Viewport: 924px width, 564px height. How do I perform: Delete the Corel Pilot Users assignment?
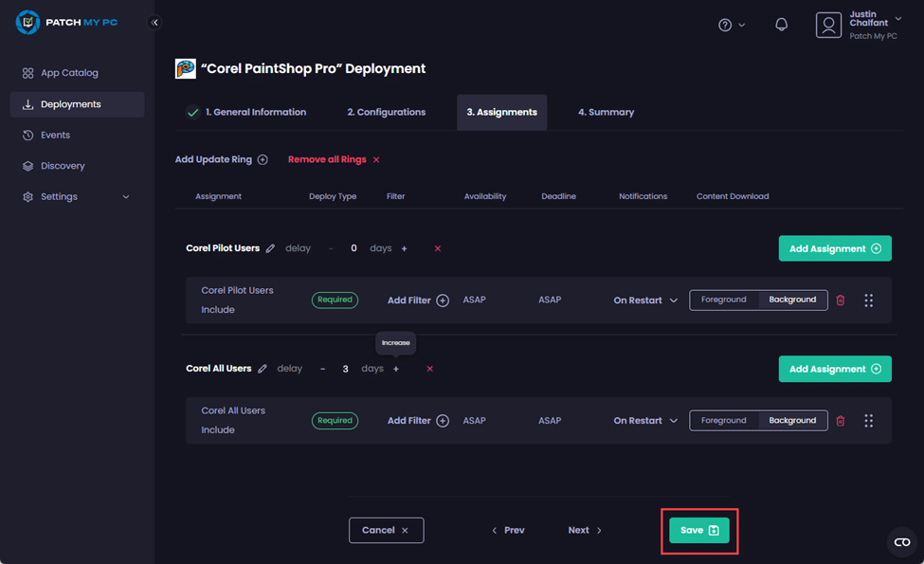point(840,300)
